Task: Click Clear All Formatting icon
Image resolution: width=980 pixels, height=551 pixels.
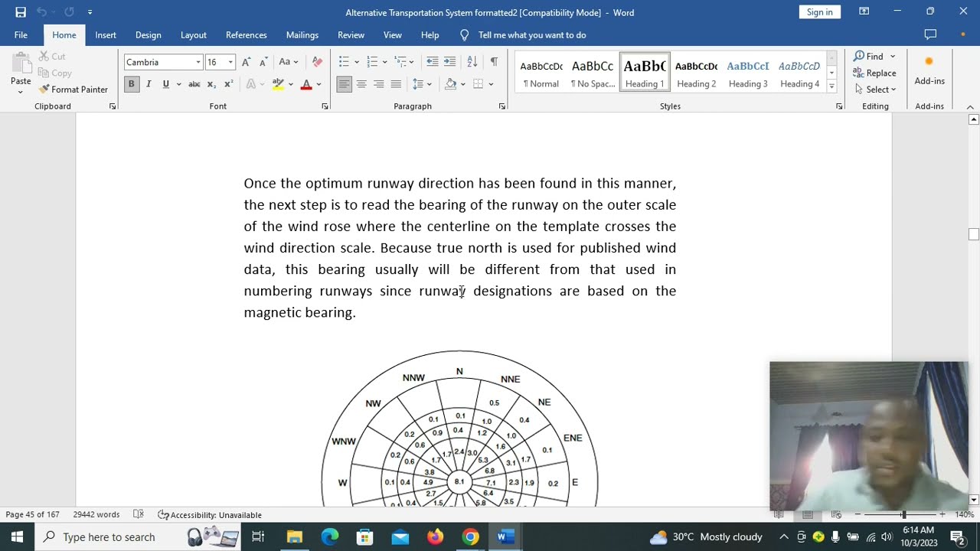Action: coord(317,62)
